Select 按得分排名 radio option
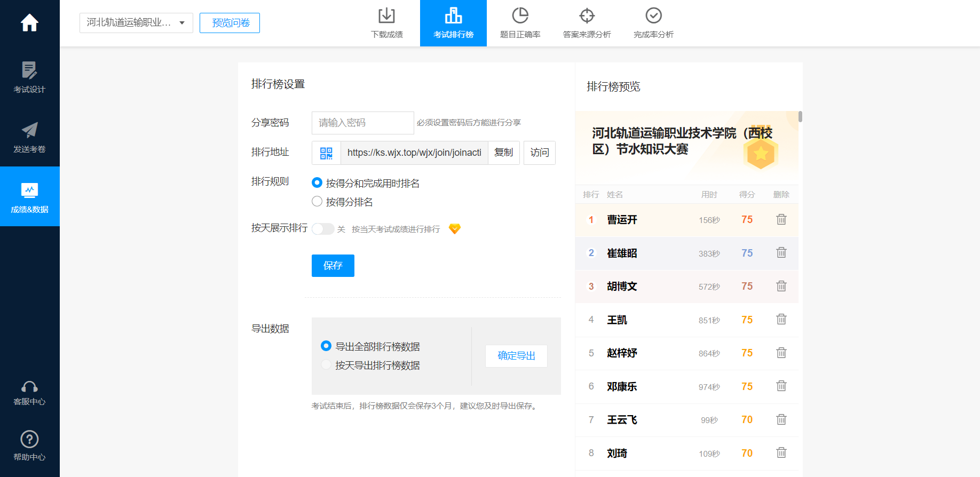This screenshot has height=477, width=980. 317,201
